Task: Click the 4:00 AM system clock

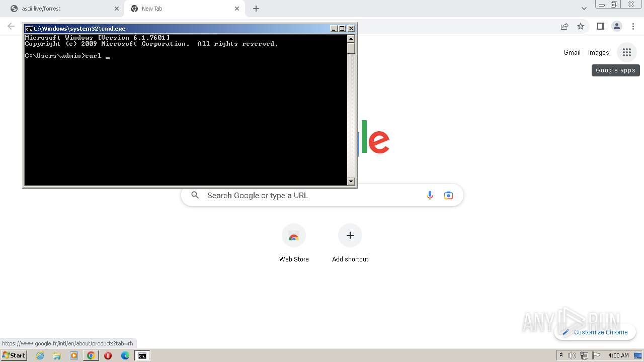Action: pyautogui.click(x=618, y=355)
